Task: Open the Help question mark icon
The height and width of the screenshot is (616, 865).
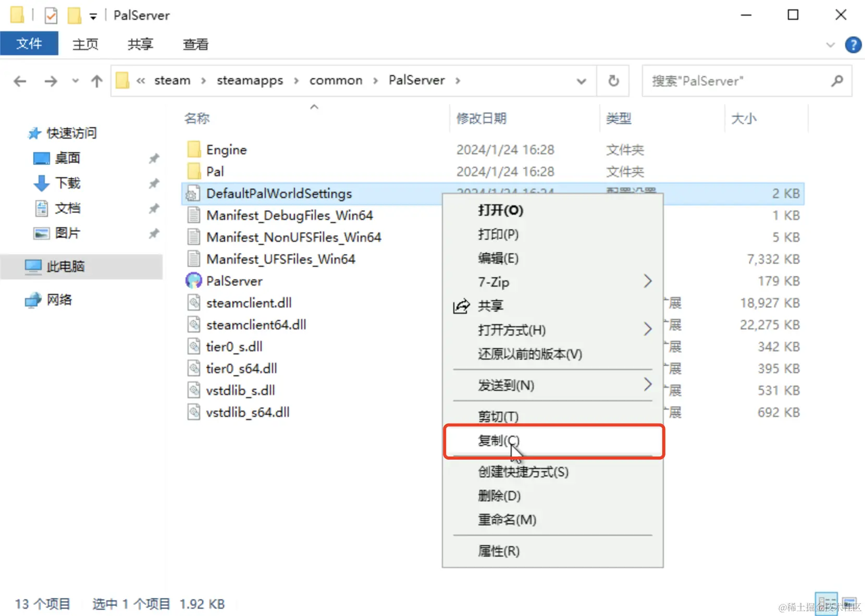Action: (853, 45)
